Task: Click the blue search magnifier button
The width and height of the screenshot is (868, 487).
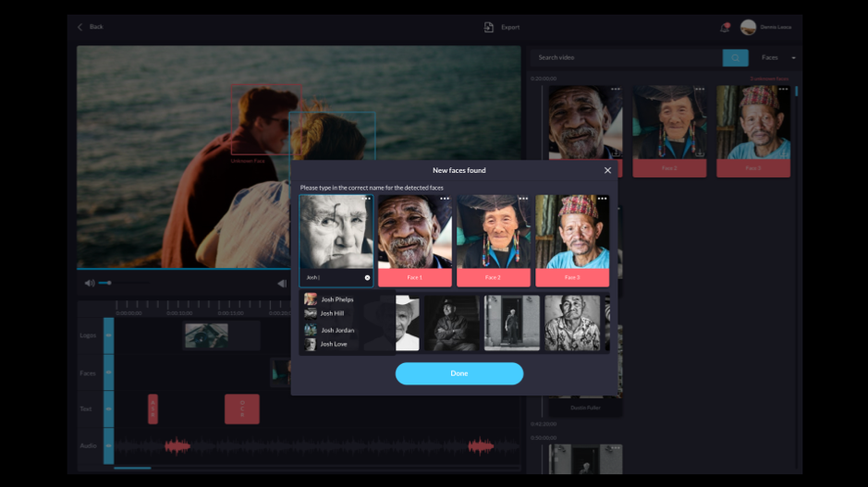Action: pyautogui.click(x=735, y=57)
